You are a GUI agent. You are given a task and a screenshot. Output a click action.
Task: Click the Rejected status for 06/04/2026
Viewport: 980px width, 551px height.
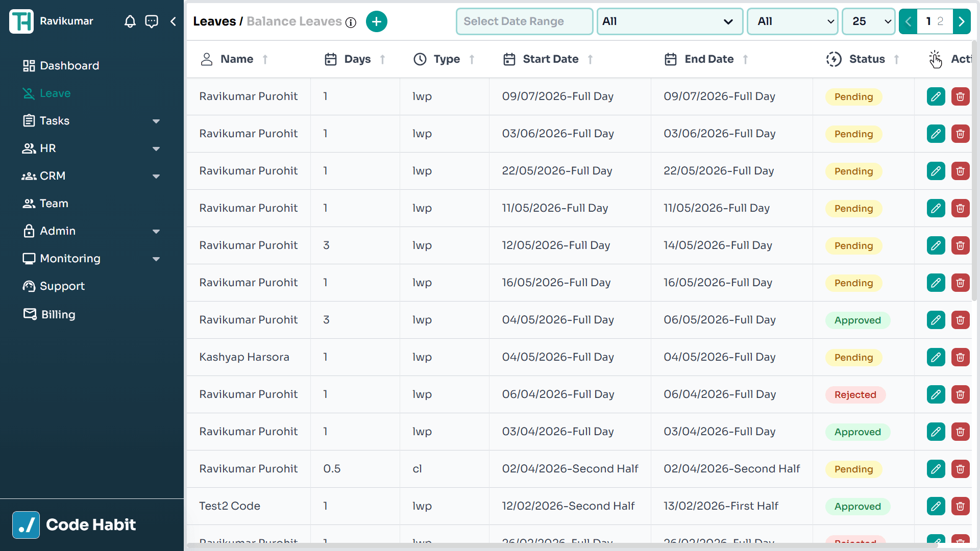point(855,395)
